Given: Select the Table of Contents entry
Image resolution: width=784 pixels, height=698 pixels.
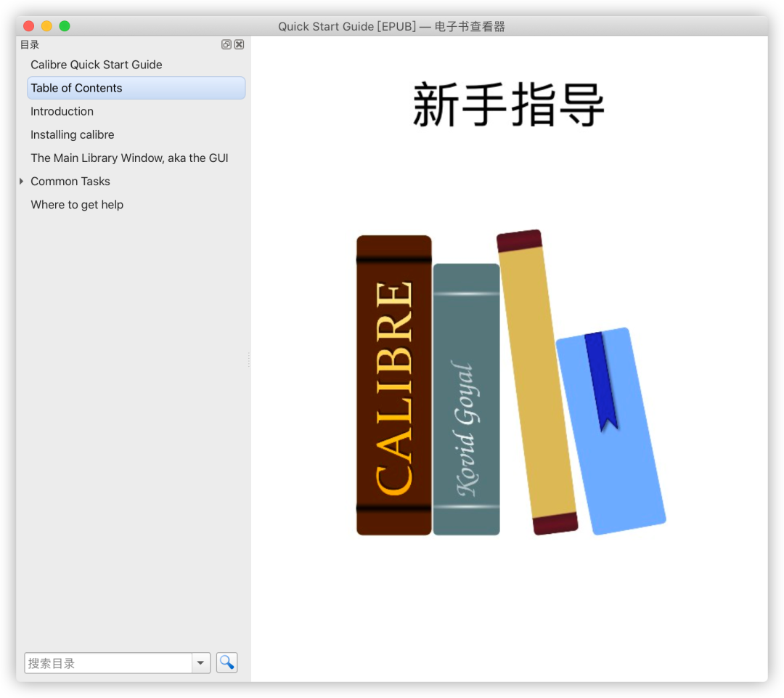Looking at the screenshot, I should [x=136, y=88].
